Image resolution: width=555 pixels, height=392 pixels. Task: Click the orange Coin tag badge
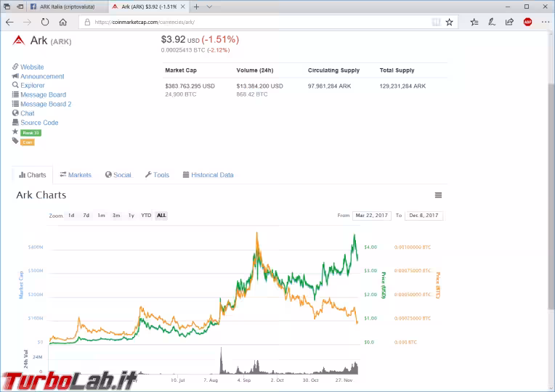point(28,142)
